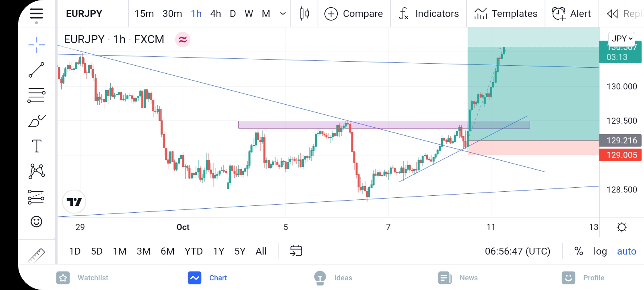Open the XABCD pattern tool
This screenshot has height=290, width=644.
37,171
